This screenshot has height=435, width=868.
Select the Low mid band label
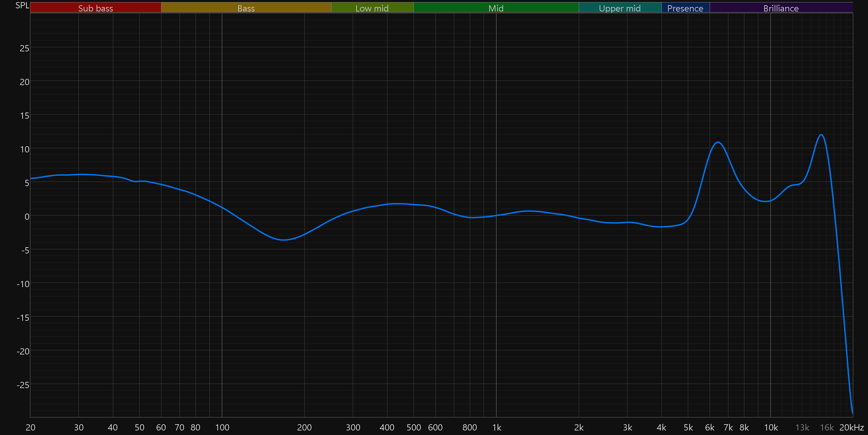pos(372,8)
